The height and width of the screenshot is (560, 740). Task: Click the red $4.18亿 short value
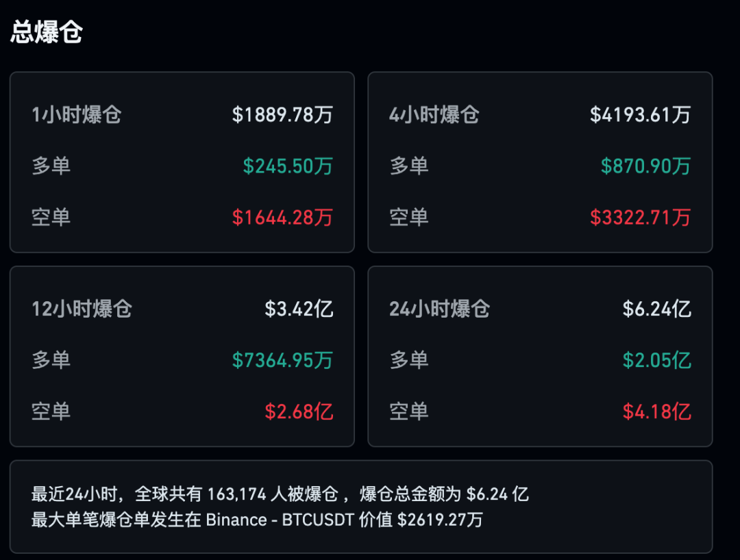coord(656,411)
